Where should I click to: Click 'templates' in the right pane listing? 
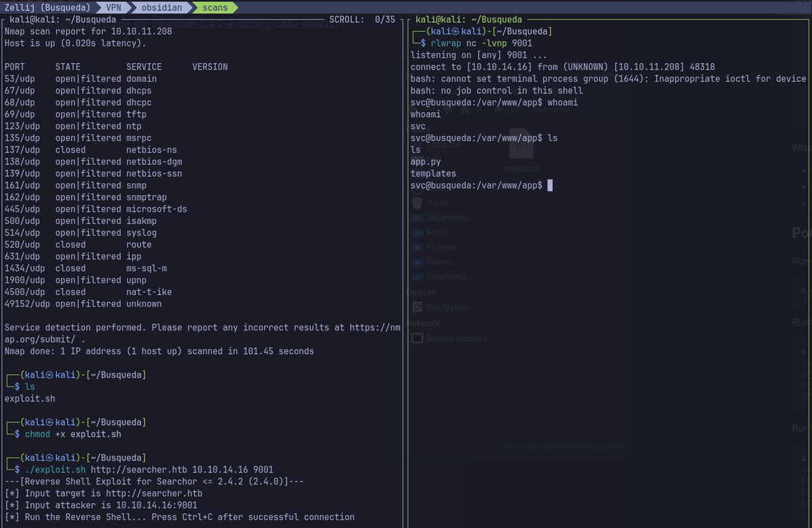coord(433,173)
